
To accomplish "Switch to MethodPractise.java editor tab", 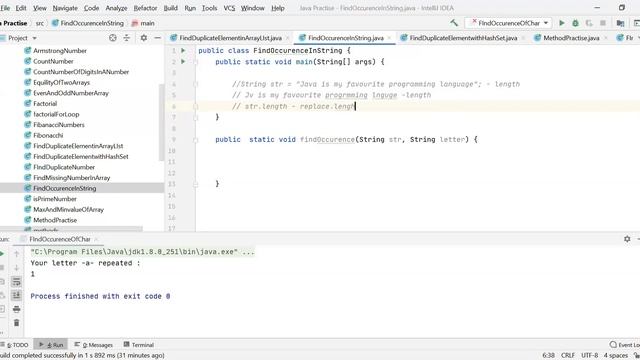I will 571,38.
